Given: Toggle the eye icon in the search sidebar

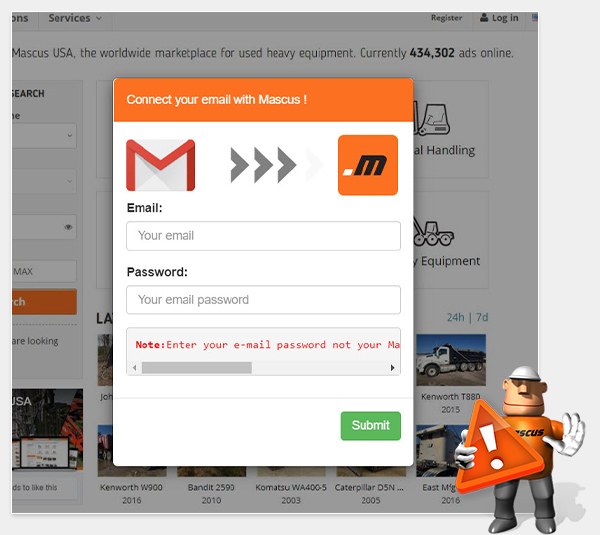Looking at the screenshot, I should [68, 227].
